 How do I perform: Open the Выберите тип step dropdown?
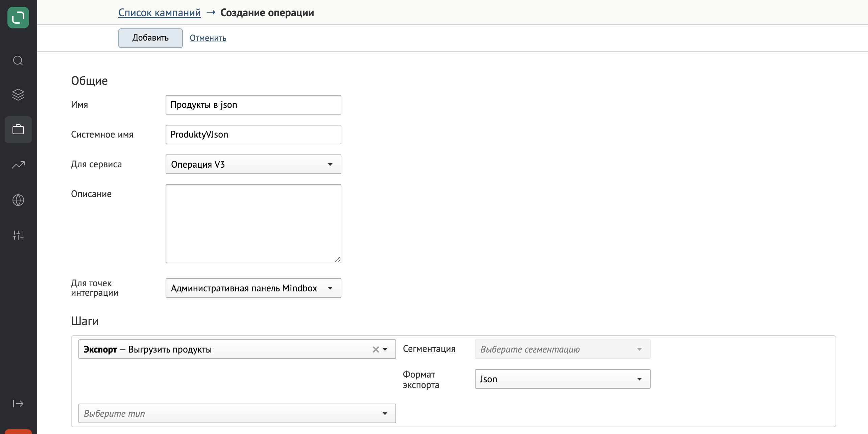click(x=237, y=413)
